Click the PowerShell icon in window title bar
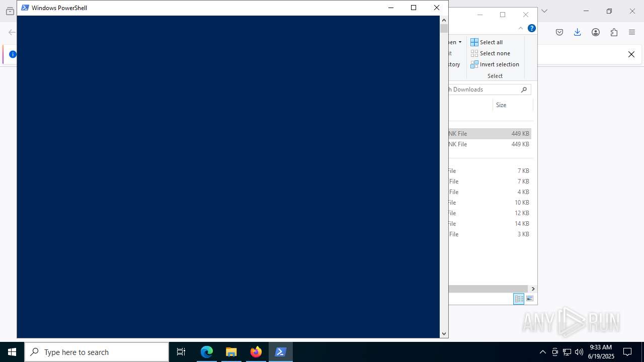644x362 pixels. [25, 8]
